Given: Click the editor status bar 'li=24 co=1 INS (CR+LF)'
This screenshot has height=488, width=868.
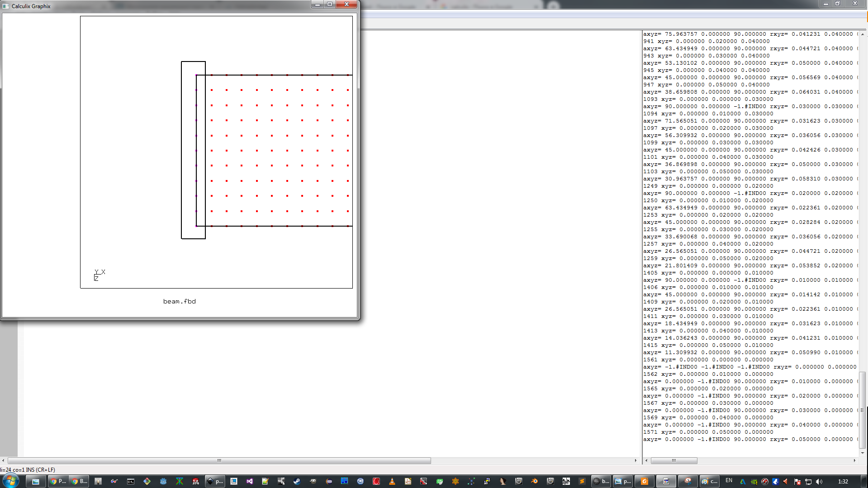Looking at the screenshot, I should click(x=28, y=469).
